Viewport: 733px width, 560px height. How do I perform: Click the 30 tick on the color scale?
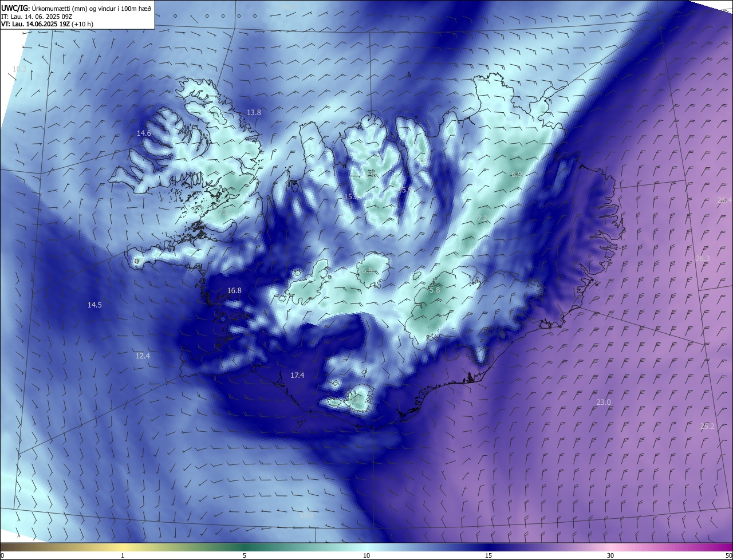tap(610, 555)
